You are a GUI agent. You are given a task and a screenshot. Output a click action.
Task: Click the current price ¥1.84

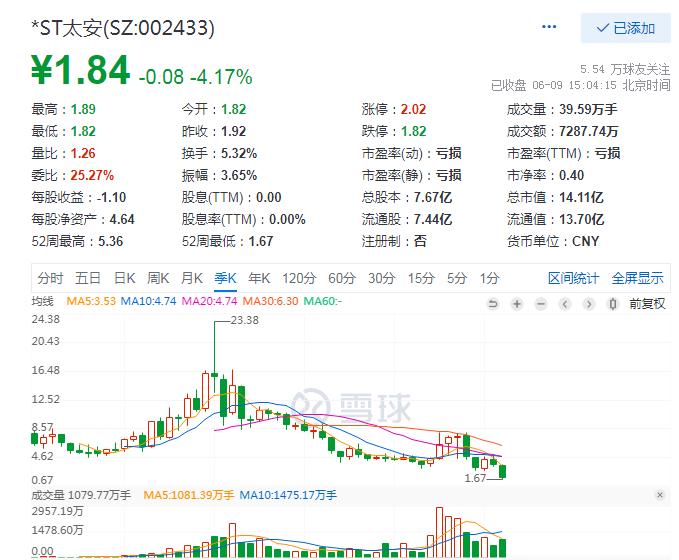click(81, 70)
